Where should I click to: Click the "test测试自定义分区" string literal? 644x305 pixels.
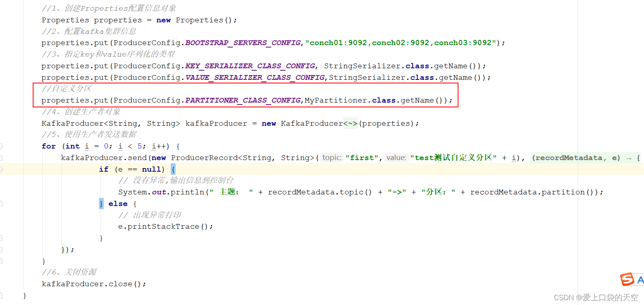point(453,158)
